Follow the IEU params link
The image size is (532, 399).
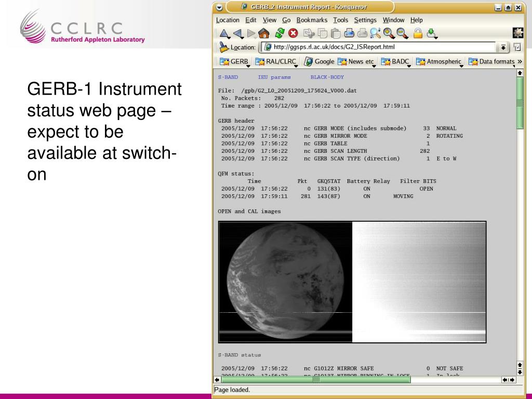[x=274, y=77]
